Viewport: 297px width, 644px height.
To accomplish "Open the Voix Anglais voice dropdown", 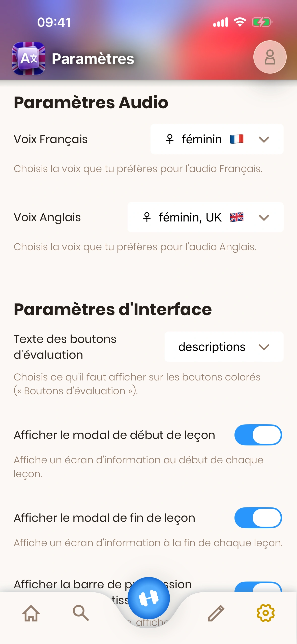I will [x=205, y=217].
